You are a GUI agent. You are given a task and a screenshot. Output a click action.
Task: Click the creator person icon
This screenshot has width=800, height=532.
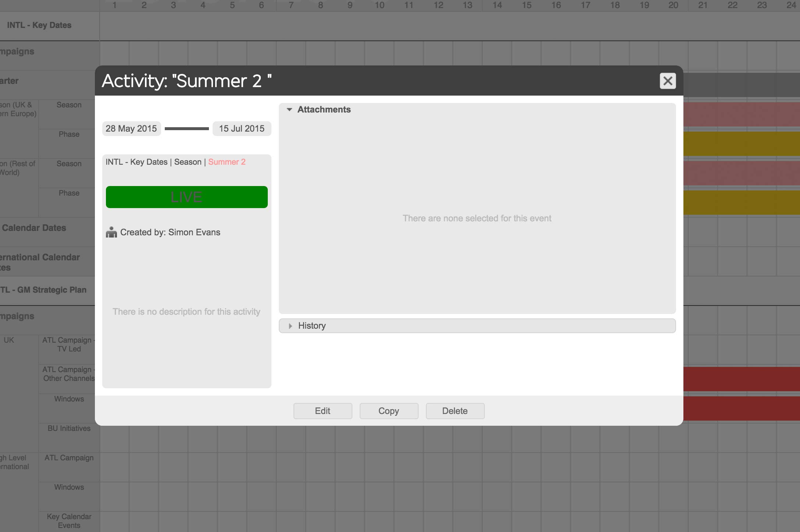click(x=111, y=232)
